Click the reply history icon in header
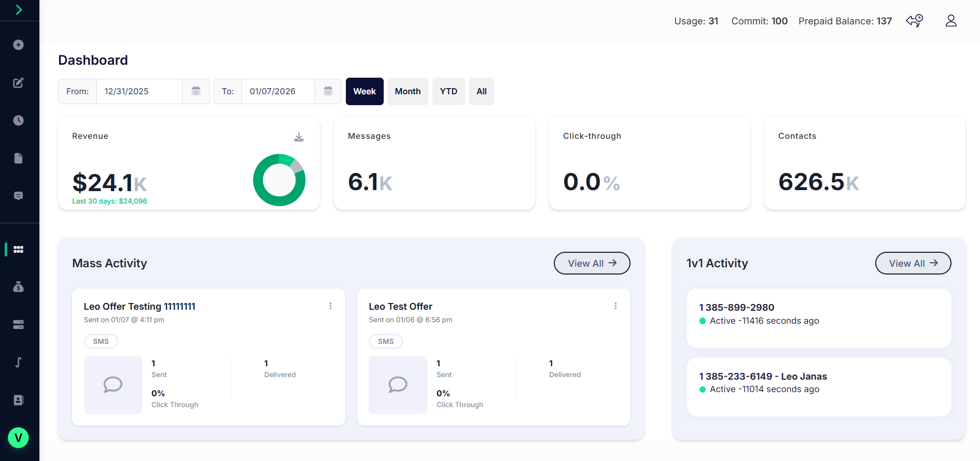Image resolution: width=980 pixels, height=461 pixels. [914, 21]
